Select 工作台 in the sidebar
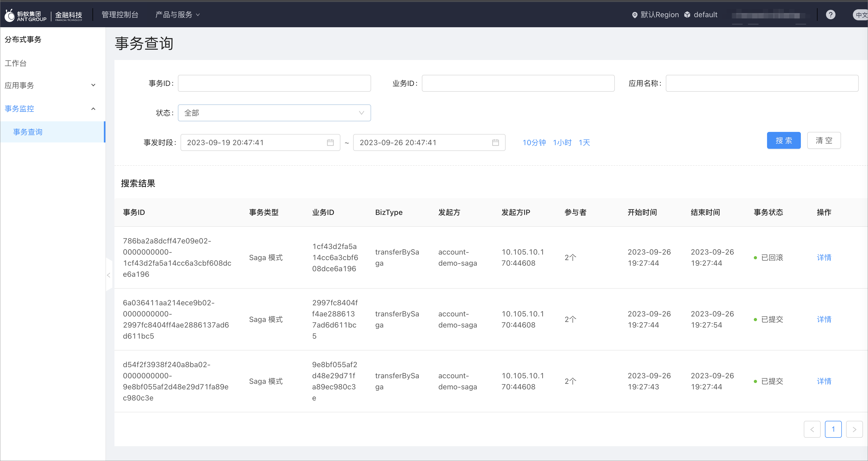This screenshot has height=461, width=868. click(x=16, y=63)
